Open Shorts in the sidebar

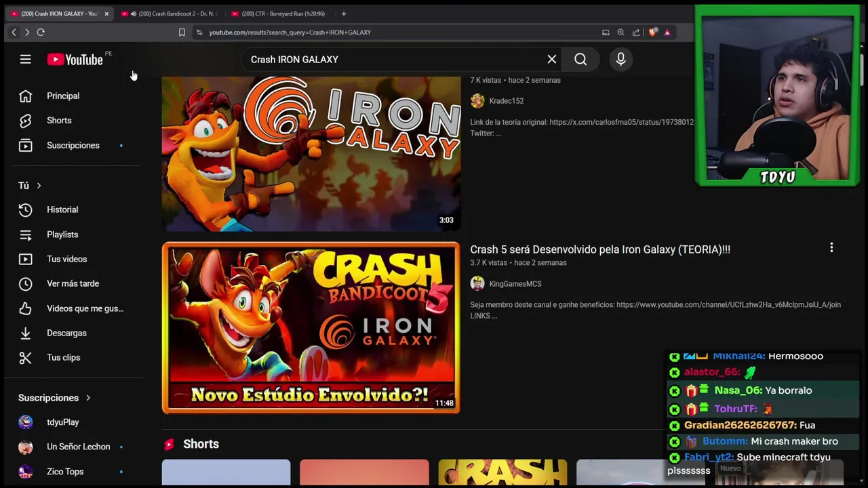coord(59,121)
